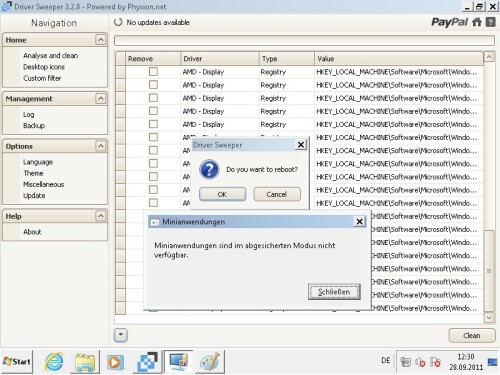Collapse the Home navigation section

(x=100, y=40)
